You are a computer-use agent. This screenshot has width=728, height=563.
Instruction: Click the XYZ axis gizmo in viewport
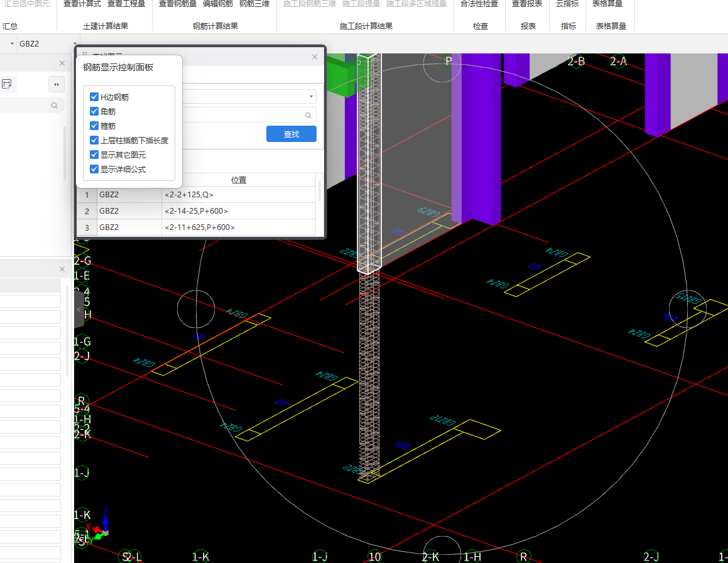tap(99, 528)
